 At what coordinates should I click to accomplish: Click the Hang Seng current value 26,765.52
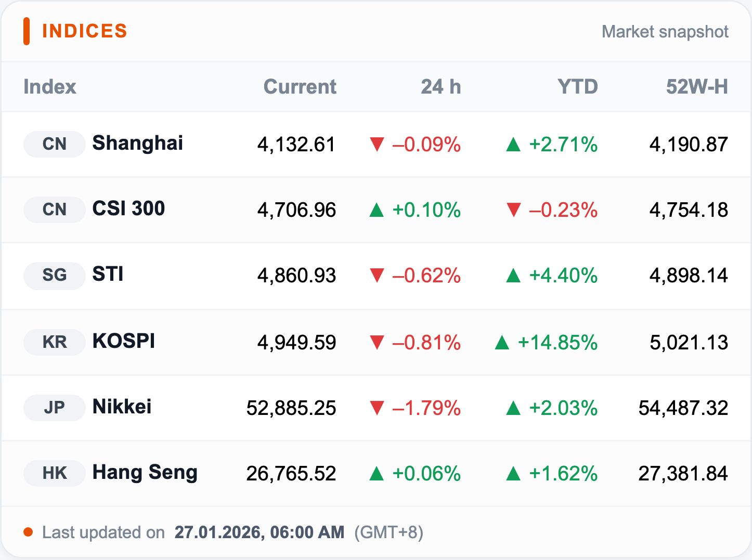pos(291,474)
